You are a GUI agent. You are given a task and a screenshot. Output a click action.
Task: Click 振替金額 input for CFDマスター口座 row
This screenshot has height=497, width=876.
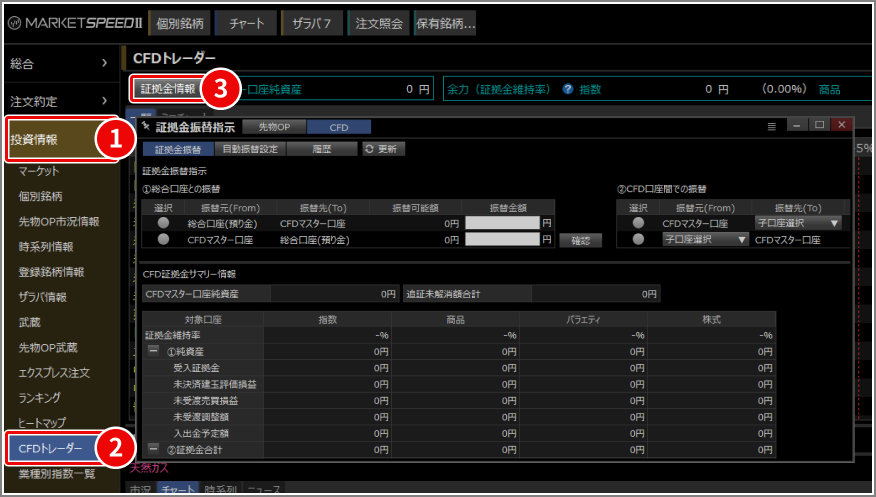pos(502,239)
